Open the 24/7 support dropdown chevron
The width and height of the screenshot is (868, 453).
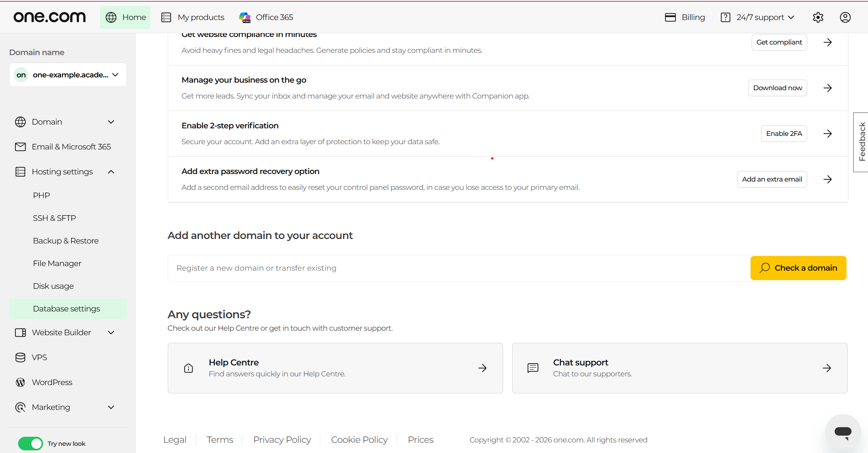[791, 17]
